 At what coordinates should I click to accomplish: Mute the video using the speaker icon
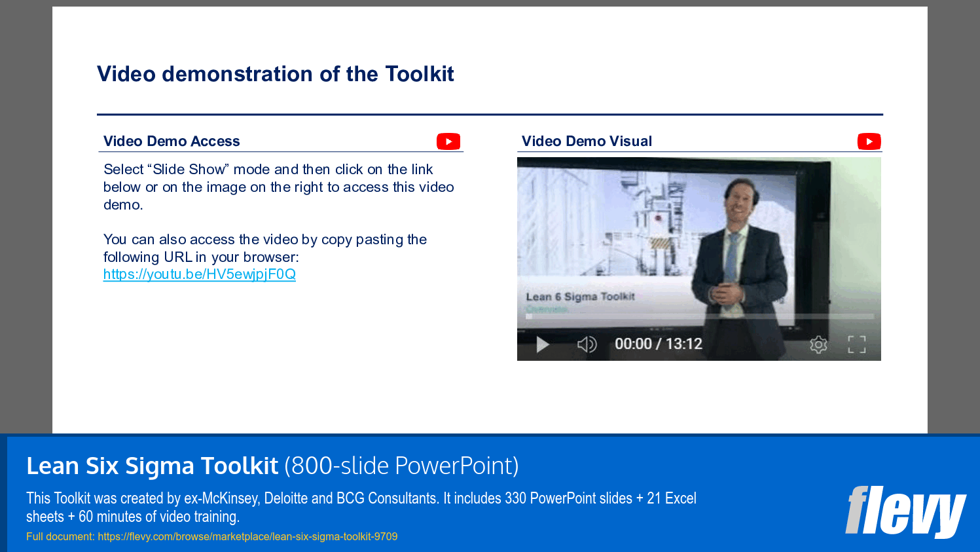tap(587, 344)
